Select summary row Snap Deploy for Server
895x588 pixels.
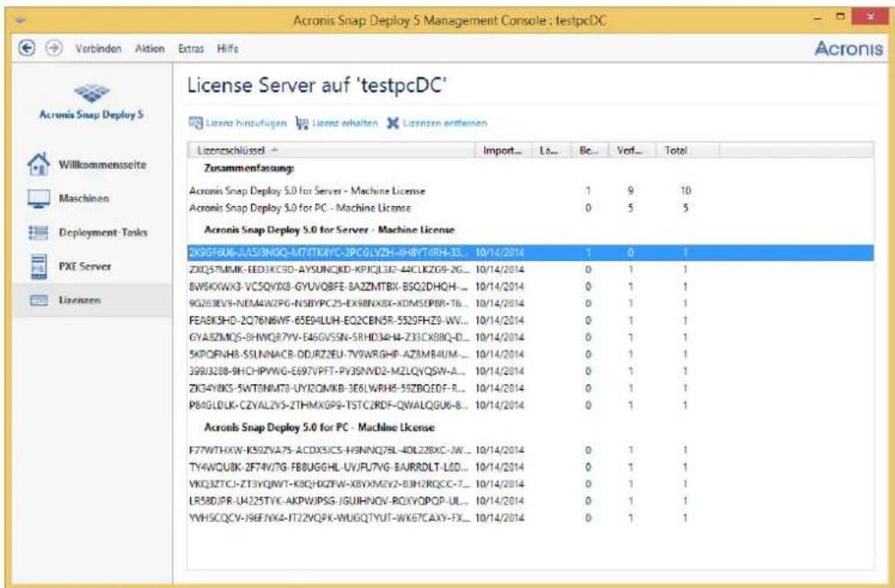click(x=530, y=191)
